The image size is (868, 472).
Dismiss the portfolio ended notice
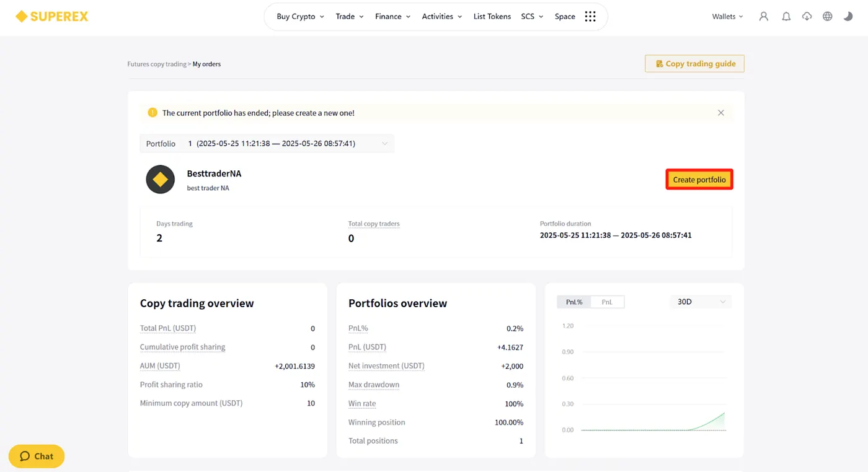pyautogui.click(x=721, y=113)
